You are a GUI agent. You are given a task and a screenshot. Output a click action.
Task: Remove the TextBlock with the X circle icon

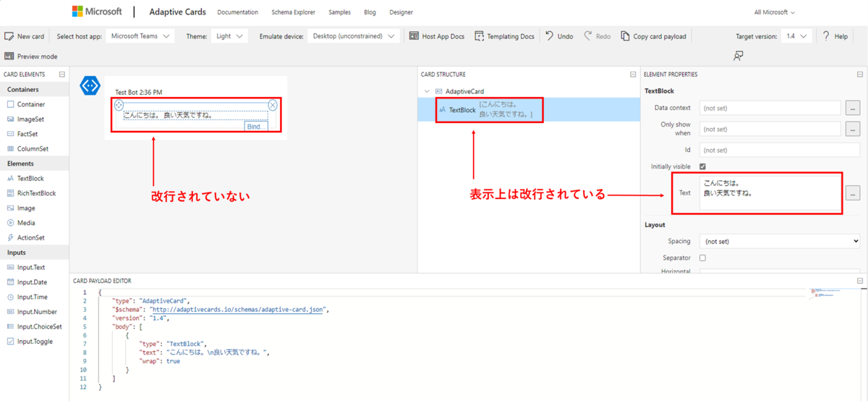point(273,105)
